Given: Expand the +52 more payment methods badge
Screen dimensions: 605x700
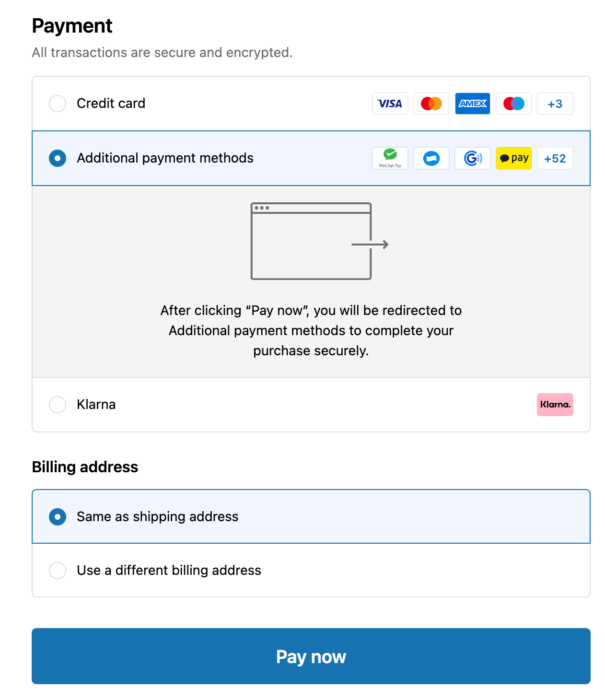Looking at the screenshot, I should [555, 158].
